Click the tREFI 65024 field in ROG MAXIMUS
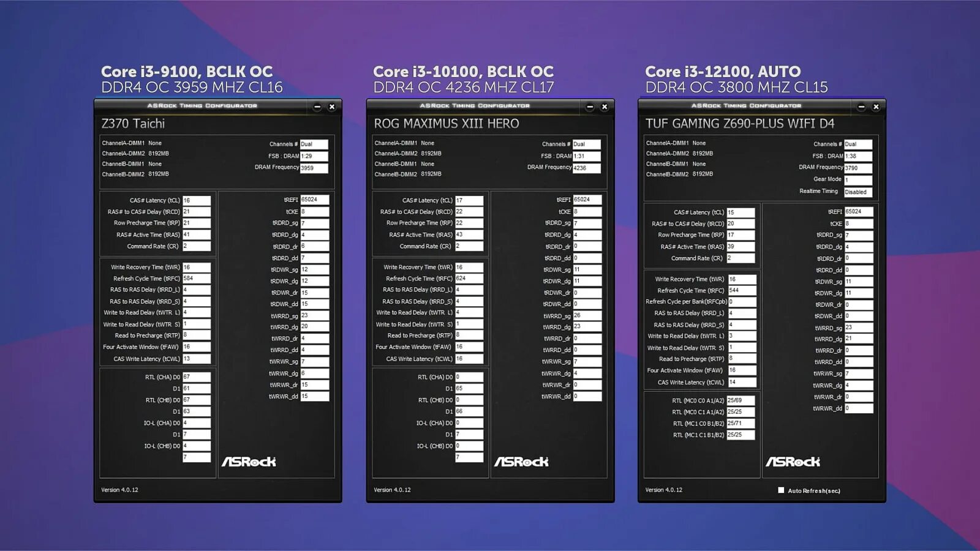The height and width of the screenshot is (551, 980). [587, 200]
